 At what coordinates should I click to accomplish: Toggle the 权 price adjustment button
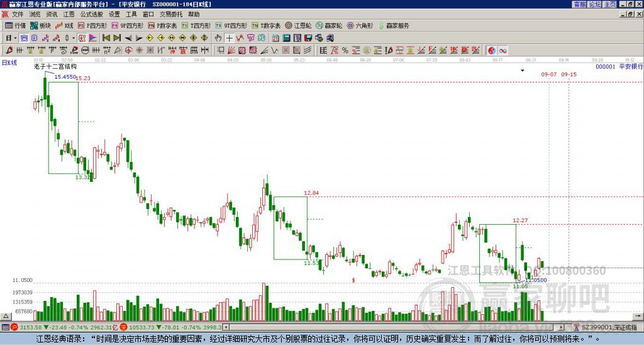click(82, 38)
